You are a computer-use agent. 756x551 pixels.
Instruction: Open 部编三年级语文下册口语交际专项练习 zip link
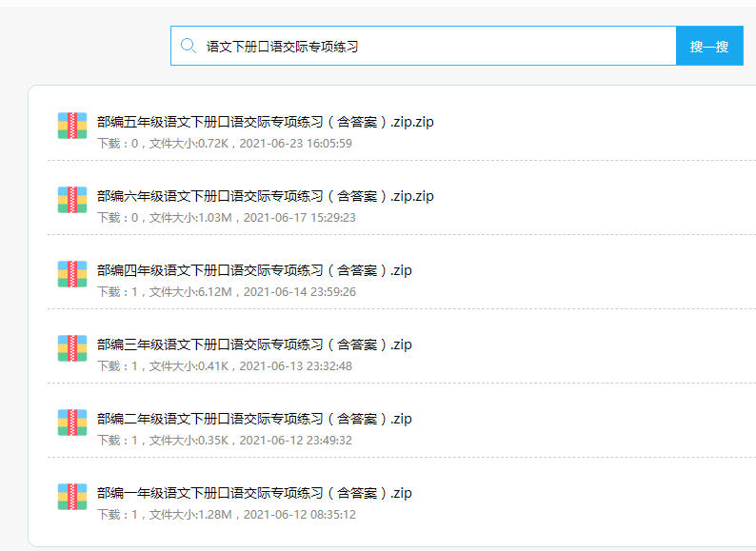pos(254,344)
